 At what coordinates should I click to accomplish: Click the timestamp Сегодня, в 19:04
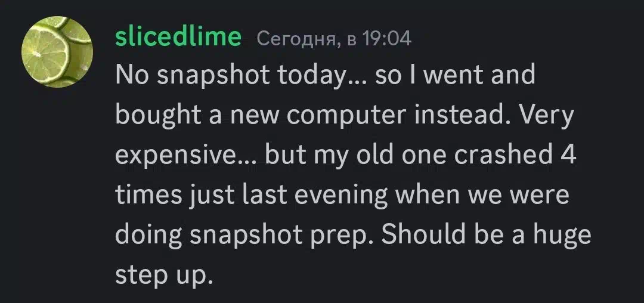click(x=334, y=39)
